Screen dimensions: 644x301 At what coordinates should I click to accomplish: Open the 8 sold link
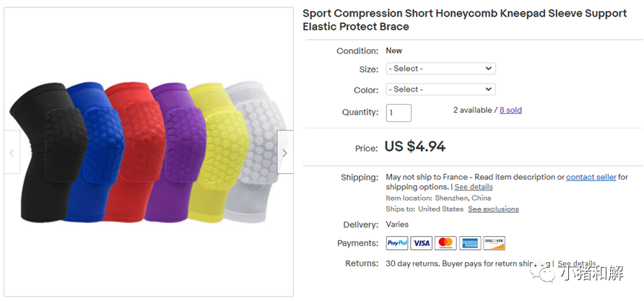(x=510, y=110)
